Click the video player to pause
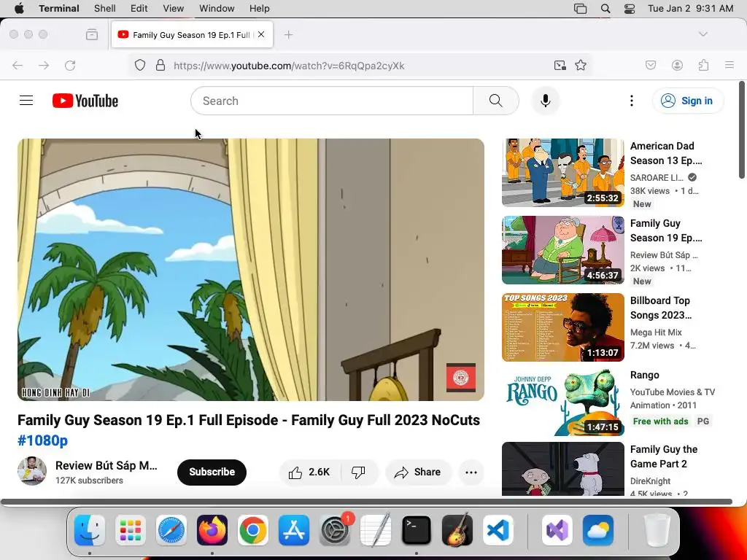 (x=251, y=270)
